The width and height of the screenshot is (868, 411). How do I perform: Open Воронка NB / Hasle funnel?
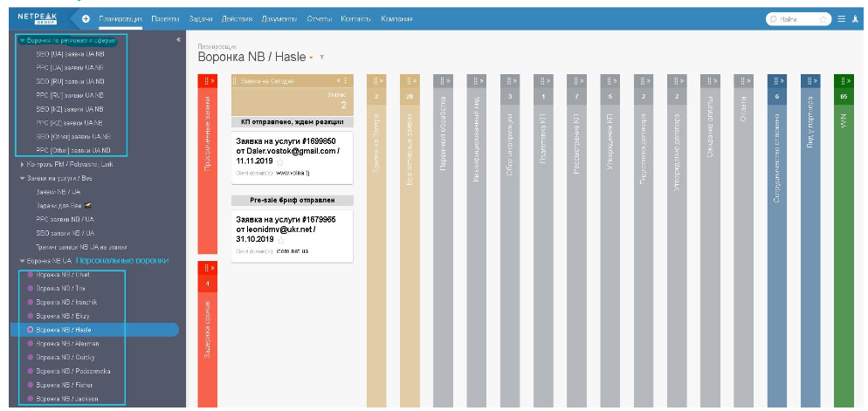point(63,330)
